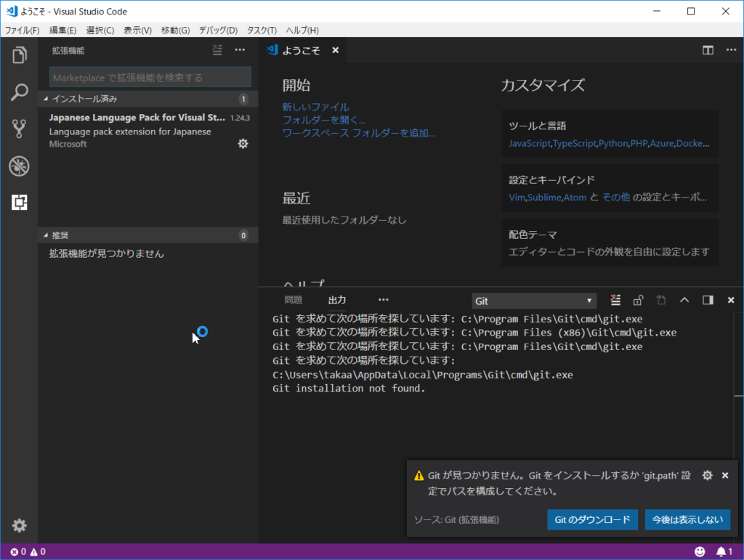
Task: Maximize the panel with chevron up
Action: tap(684, 300)
